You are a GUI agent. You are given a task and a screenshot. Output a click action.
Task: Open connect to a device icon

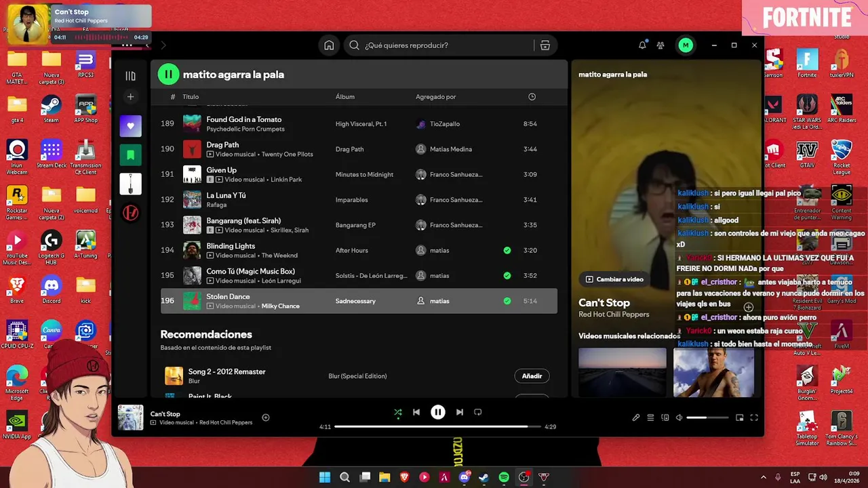click(665, 418)
